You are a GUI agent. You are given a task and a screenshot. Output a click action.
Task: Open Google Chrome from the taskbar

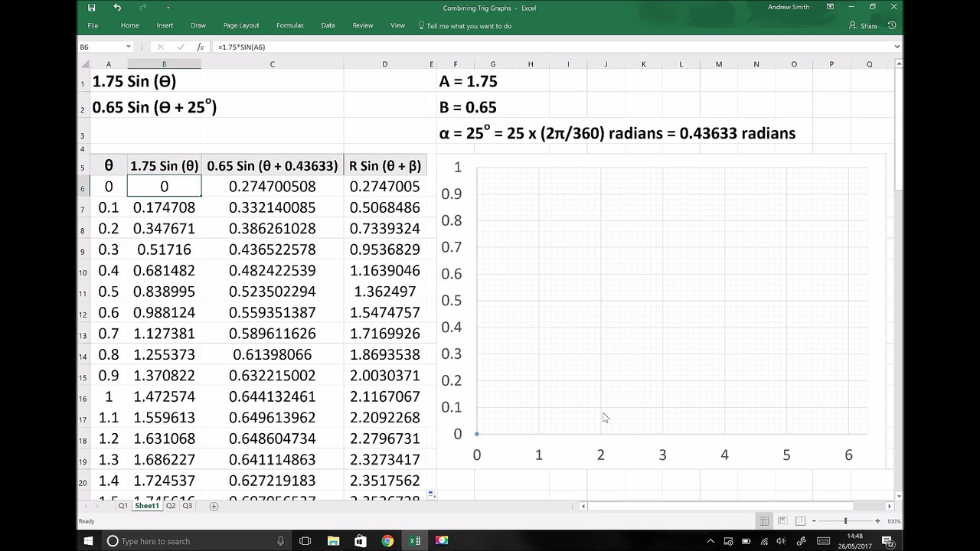(x=387, y=541)
